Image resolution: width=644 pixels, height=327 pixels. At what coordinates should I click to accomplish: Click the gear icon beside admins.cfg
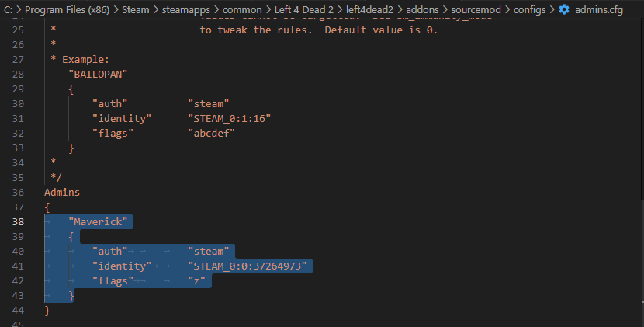[564, 9]
